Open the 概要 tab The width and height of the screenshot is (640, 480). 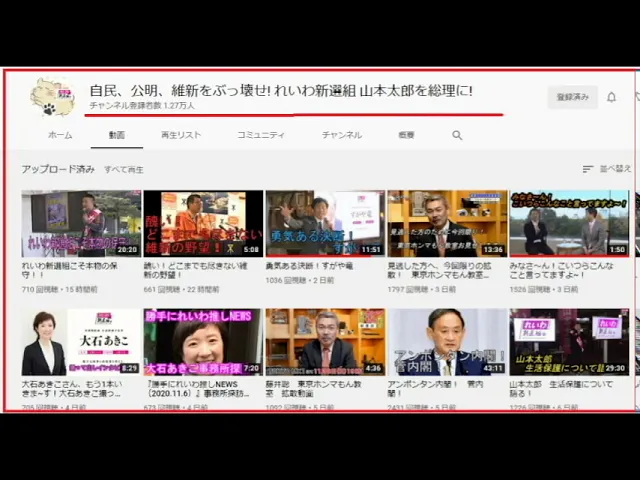pos(407,135)
